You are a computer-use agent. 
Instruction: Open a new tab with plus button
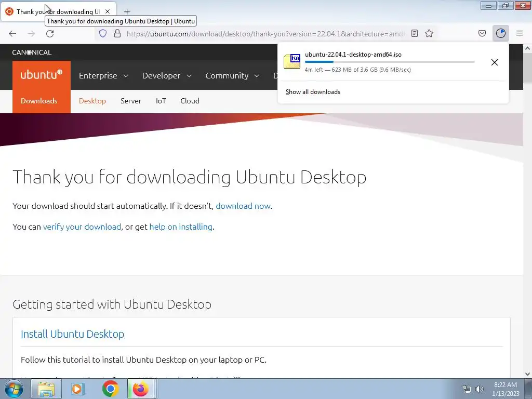coord(127,12)
